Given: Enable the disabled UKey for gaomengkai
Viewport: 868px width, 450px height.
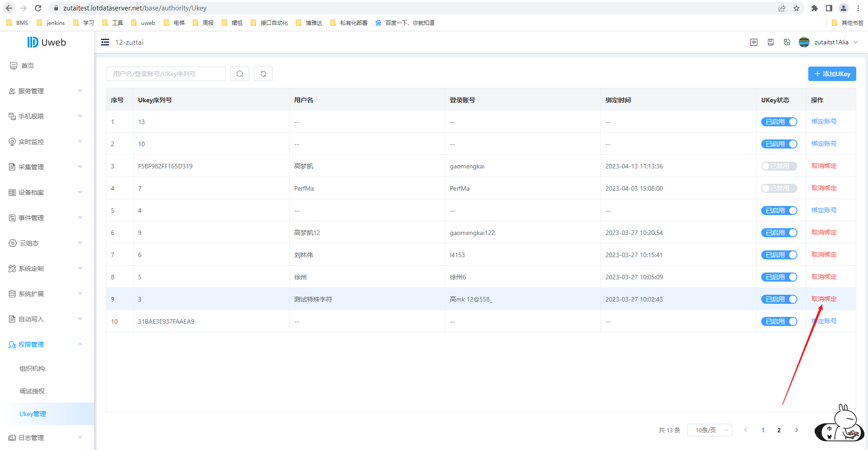Looking at the screenshot, I should point(779,166).
